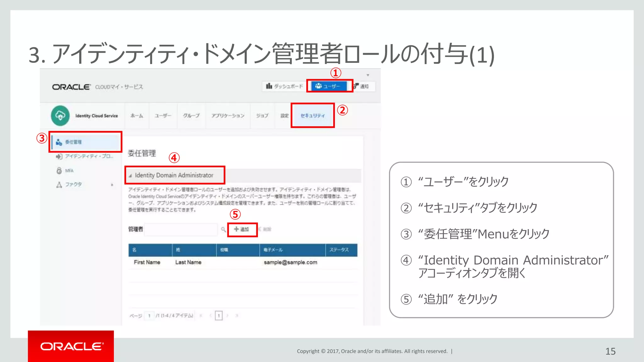Expand the ファクタ submenu arrow
The width and height of the screenshot is (644, 362).
pos(112,185)
